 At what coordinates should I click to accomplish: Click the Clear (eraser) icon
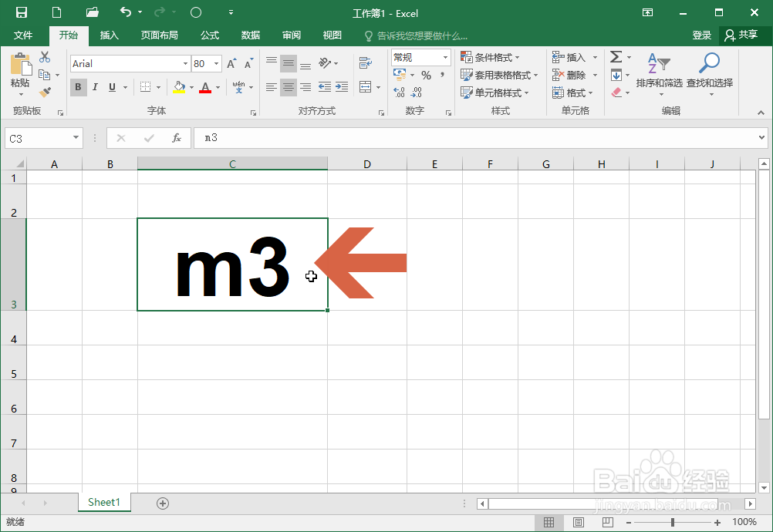615,92
